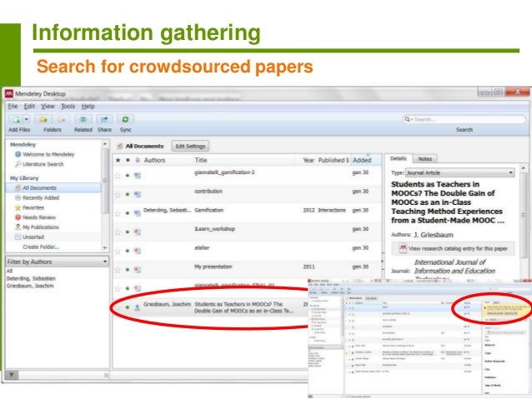Click document icon of Gamification row
Viewport: 532px width, 399px height.
[138, 213]
